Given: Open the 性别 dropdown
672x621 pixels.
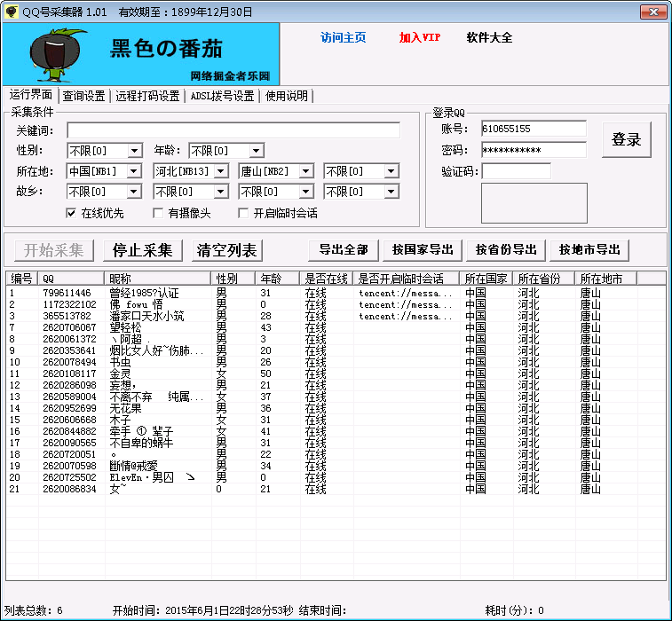Looking at the screenshot, I should tap(134, 151).
